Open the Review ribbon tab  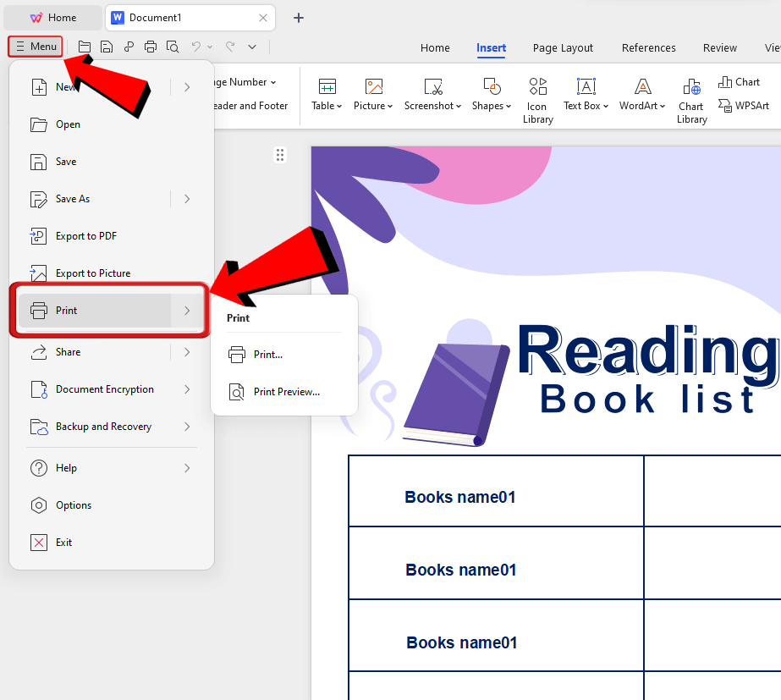pos(718,48)
